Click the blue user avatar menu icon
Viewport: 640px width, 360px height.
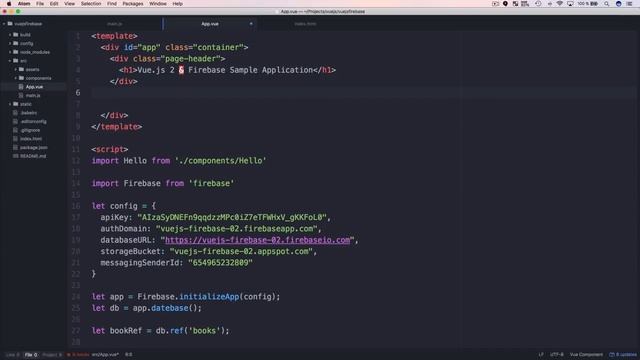(618, 4)
